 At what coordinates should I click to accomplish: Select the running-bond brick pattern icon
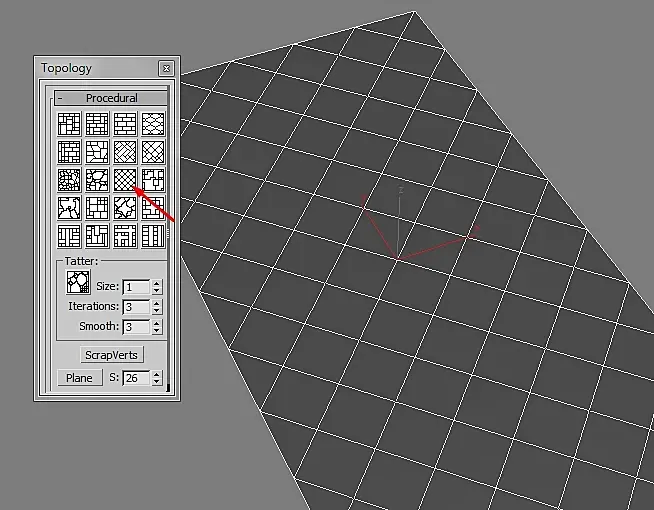point(125,123)
